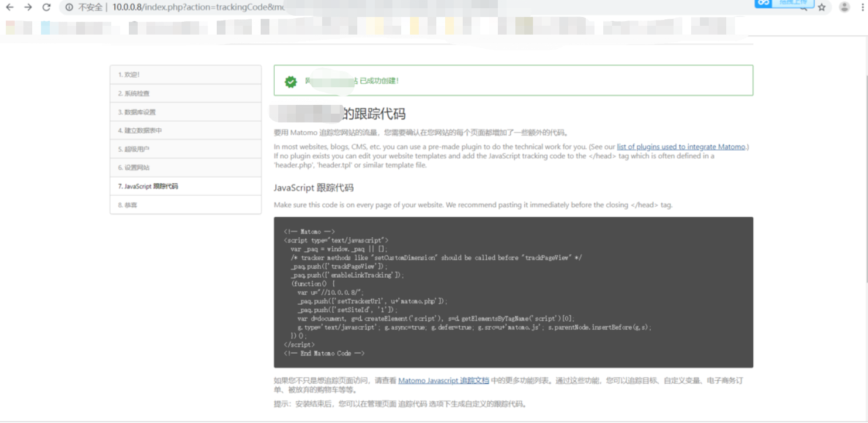Reload the page with the refresh icon

pyautogui.click(x=46, y=8)
